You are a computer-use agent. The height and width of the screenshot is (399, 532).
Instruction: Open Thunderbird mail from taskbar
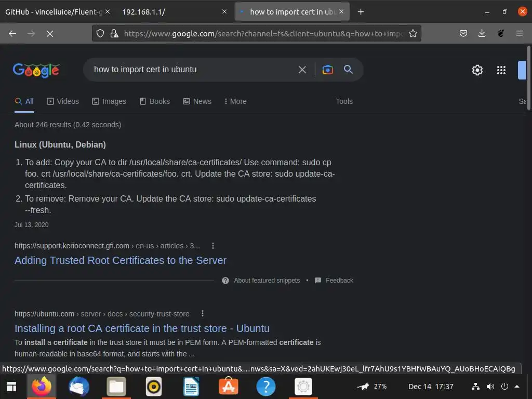pyautogui.click(x=79, y=387)
